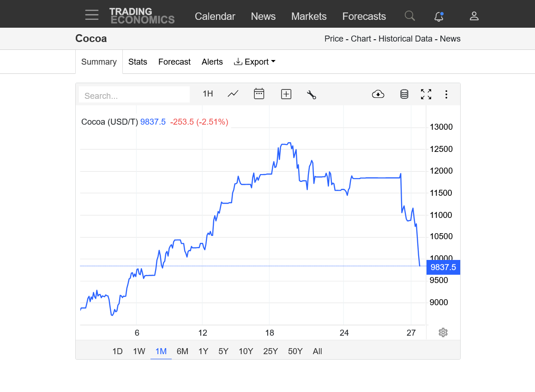Open the three-dot more options menu
The width and height of the screenshot is (535, 392).
coord(446,94)
